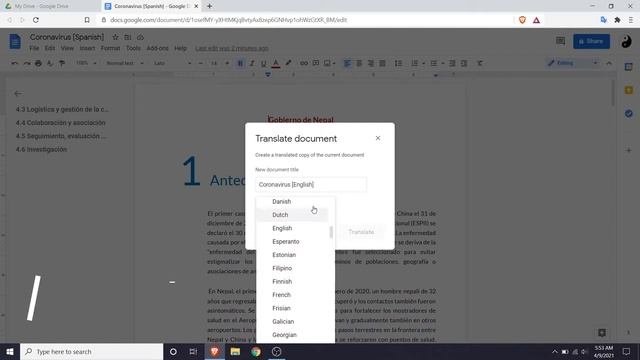Click the Add comment toolbar icon
The height and width of the screenshot is (360, 640).
[316, 63]
